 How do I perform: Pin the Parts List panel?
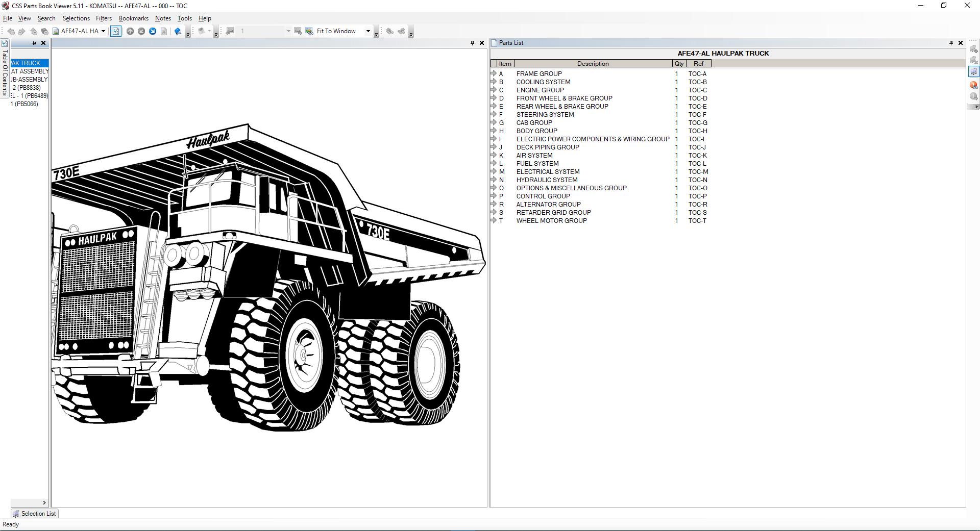click(x=950, y=43)
